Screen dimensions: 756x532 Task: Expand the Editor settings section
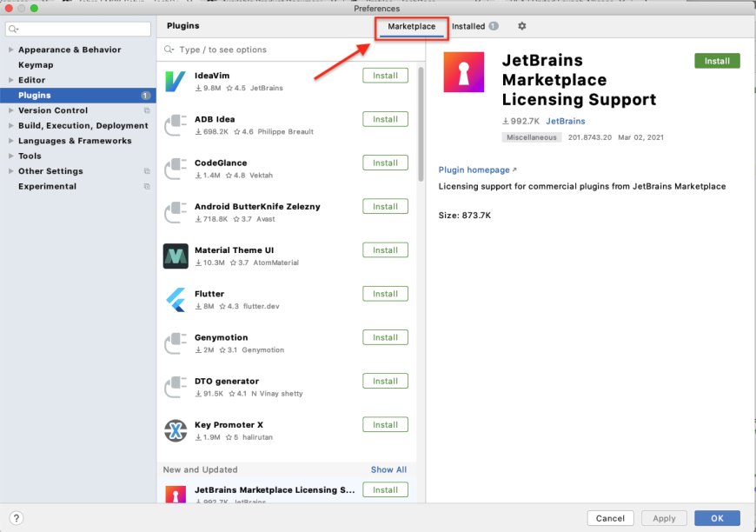(12, 80)
